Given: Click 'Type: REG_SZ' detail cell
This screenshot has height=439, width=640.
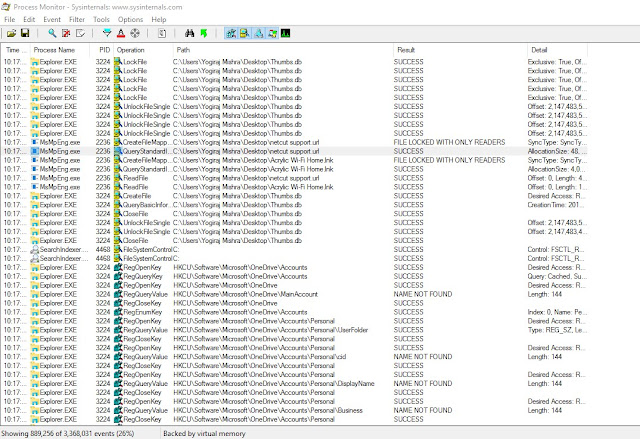Looking at the screenshot, I should click(557, 330).
